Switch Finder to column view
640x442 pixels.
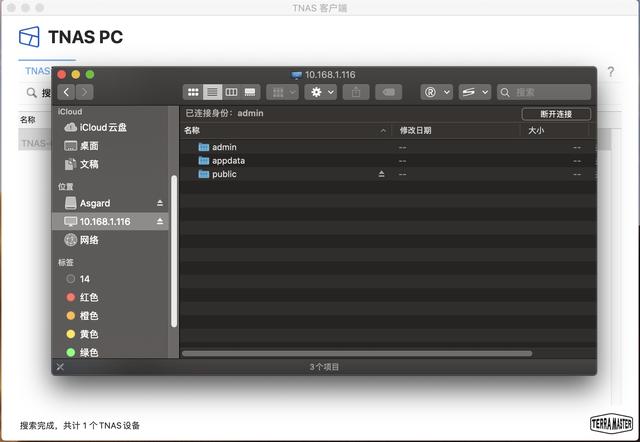click(x=231, y=92)
